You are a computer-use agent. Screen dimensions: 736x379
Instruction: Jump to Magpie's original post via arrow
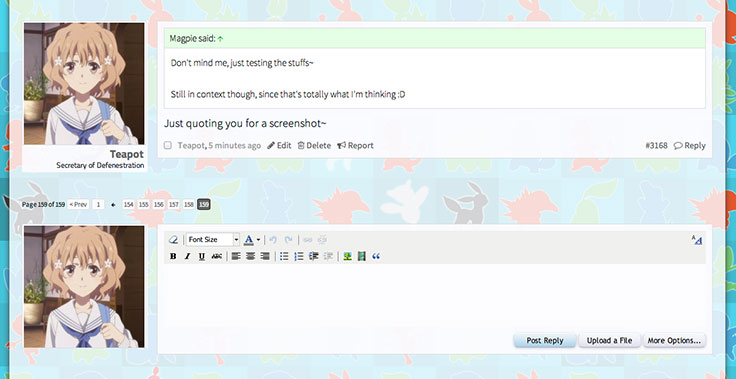pyautogui.click(x=220, y=39)
